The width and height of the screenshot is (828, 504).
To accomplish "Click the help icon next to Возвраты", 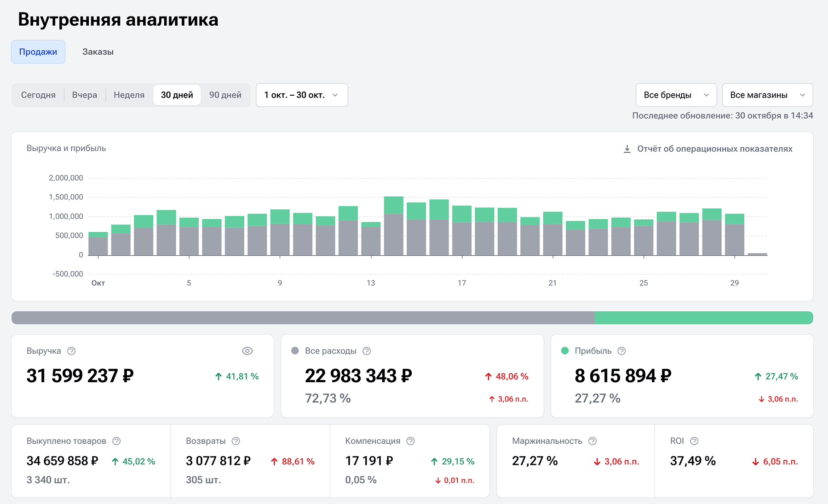I will click(236, 441).
